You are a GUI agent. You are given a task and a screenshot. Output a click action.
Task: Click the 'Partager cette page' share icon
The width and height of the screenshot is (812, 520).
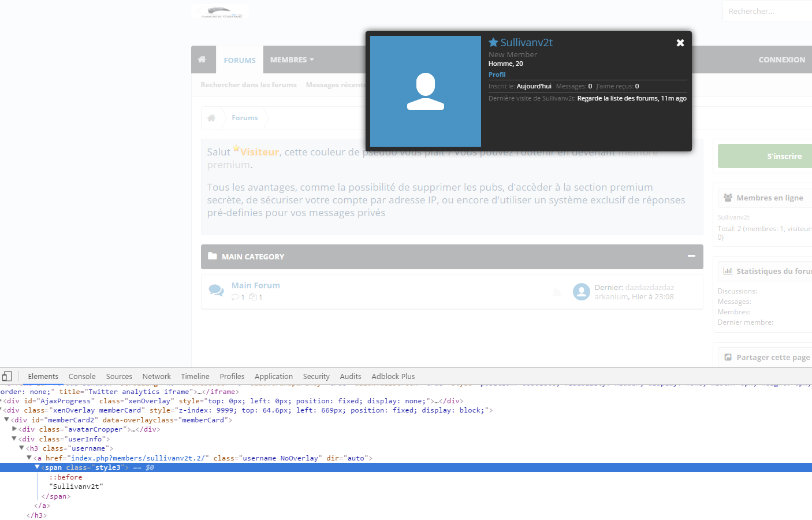[728, 357]
